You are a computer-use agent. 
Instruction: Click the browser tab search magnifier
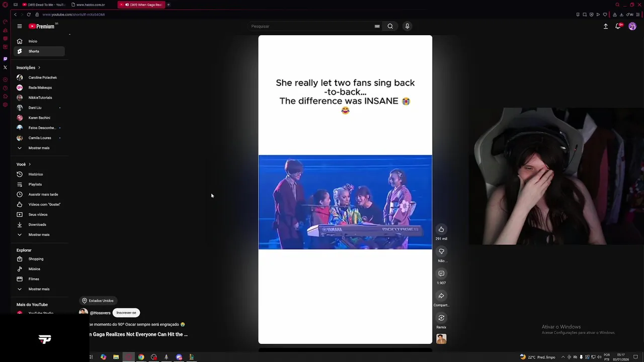point(617,5)
